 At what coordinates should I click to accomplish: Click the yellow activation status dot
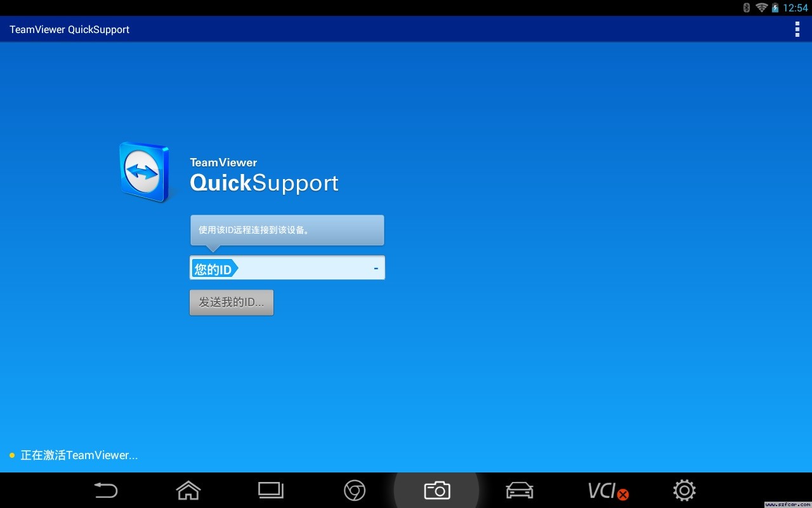(12, 455)
